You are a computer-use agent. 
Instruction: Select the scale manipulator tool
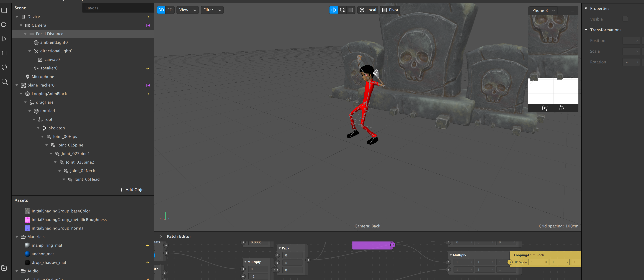click(351, 10)
